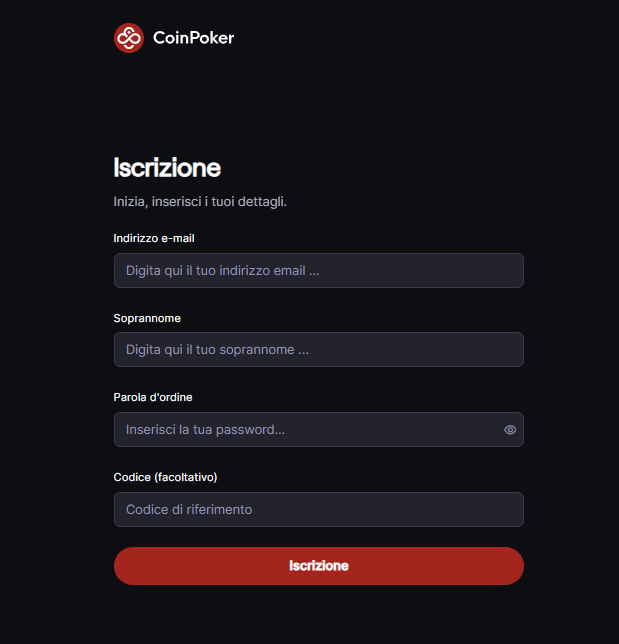Toggle password visibility in Parola d'ordine field
Screen dimensions: 619x644
(x=510, y=430)
